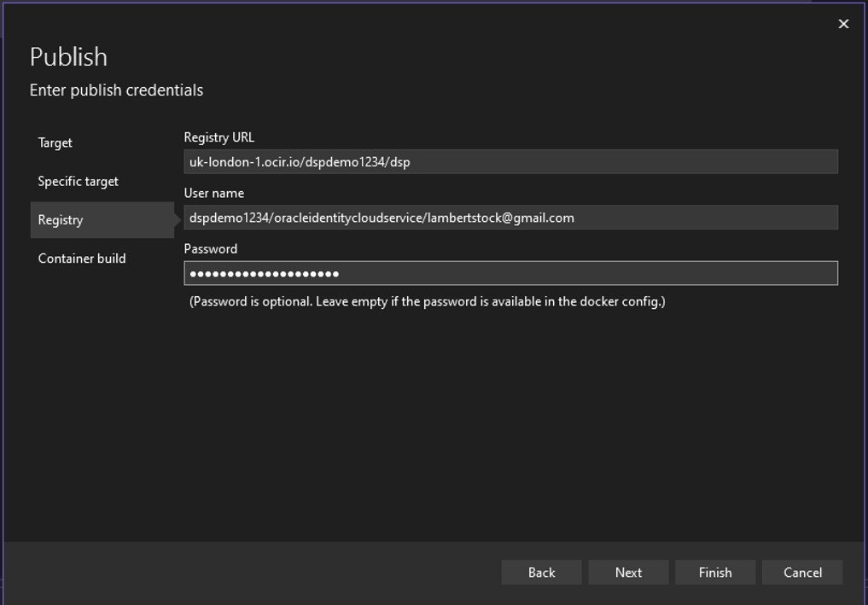
Task: Select the Registry step in sidebar
Action: [x=60, y=219]
